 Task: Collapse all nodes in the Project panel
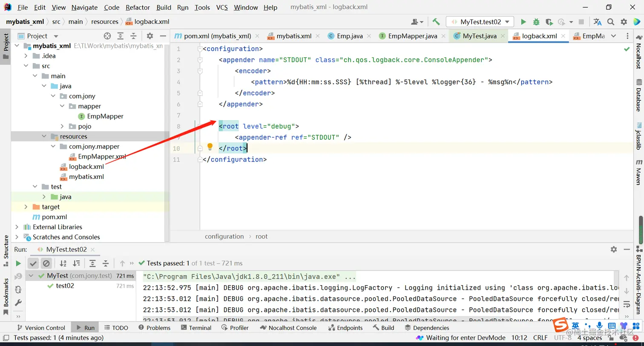133,36
